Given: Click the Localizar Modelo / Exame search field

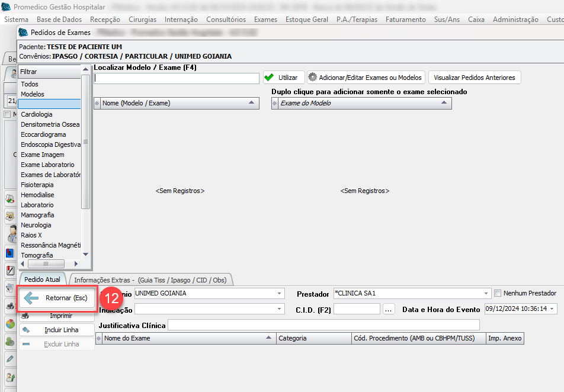Looking at the screenshot, I should tap(176, 78).
